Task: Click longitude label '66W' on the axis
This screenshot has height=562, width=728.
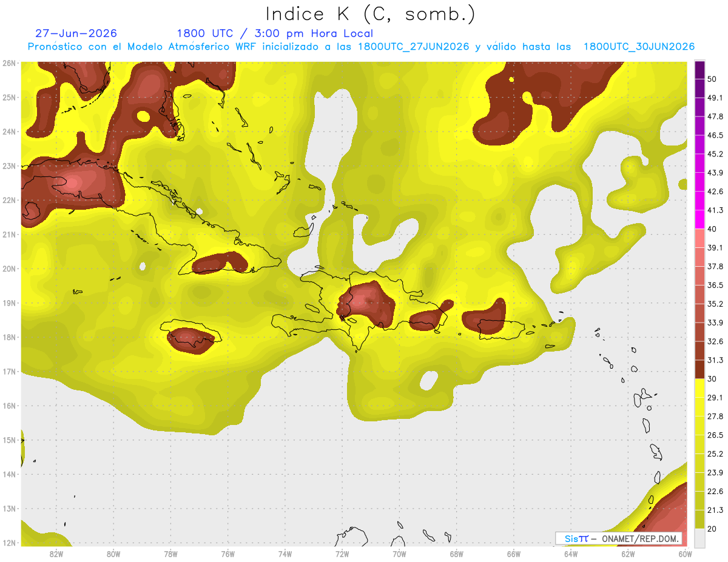Action: pos(514,554)
